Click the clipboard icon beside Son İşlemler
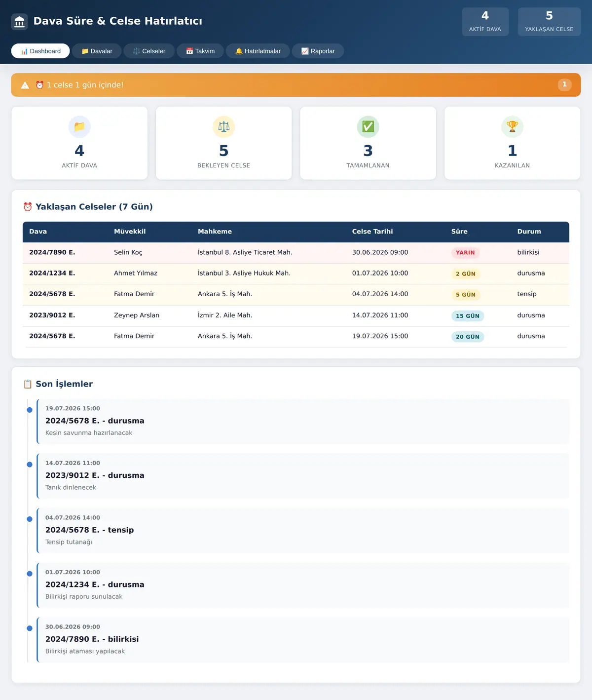This screenshot has height=700, width=592. [x=28, y=384]
